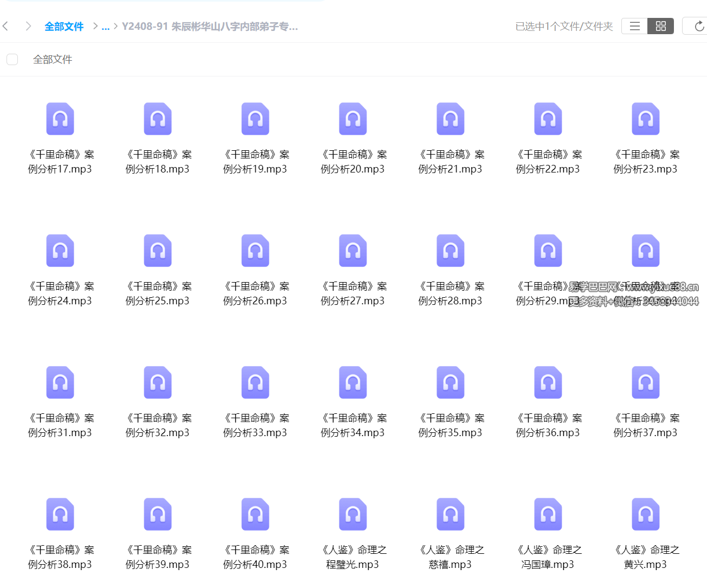707x588 pixels.
Task: Click the refresh icon
Action: (699, 26)
